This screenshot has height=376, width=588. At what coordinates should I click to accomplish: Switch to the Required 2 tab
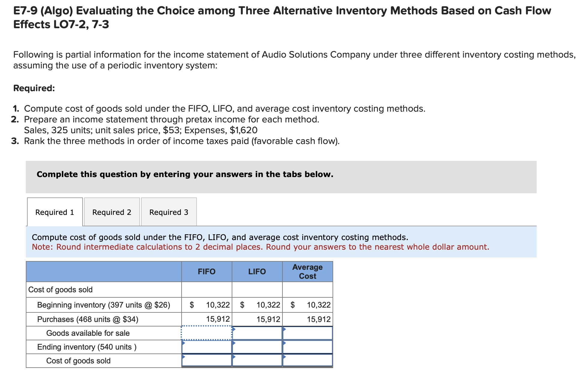112,212
